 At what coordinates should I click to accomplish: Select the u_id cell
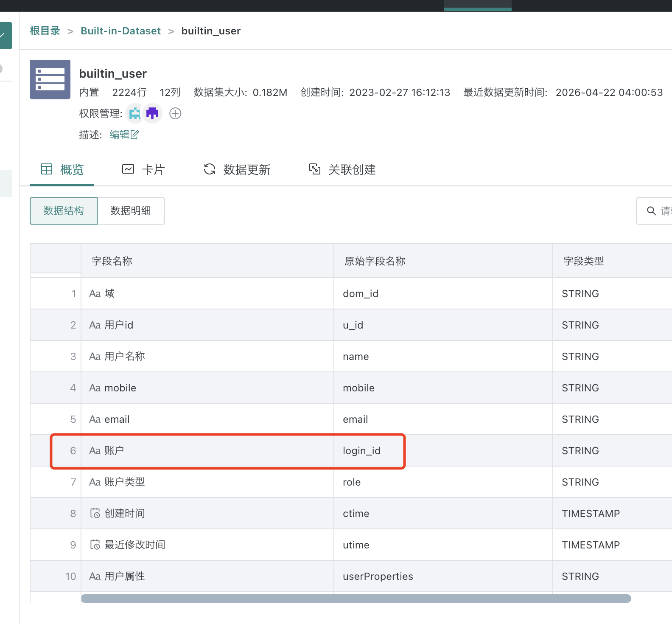coord(443,325)
